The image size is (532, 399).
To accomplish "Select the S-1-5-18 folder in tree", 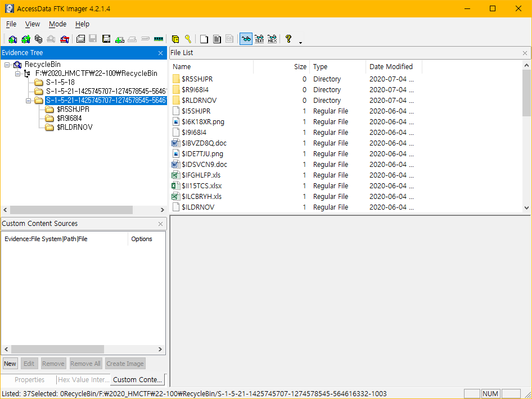I will [x=60, y=83].
